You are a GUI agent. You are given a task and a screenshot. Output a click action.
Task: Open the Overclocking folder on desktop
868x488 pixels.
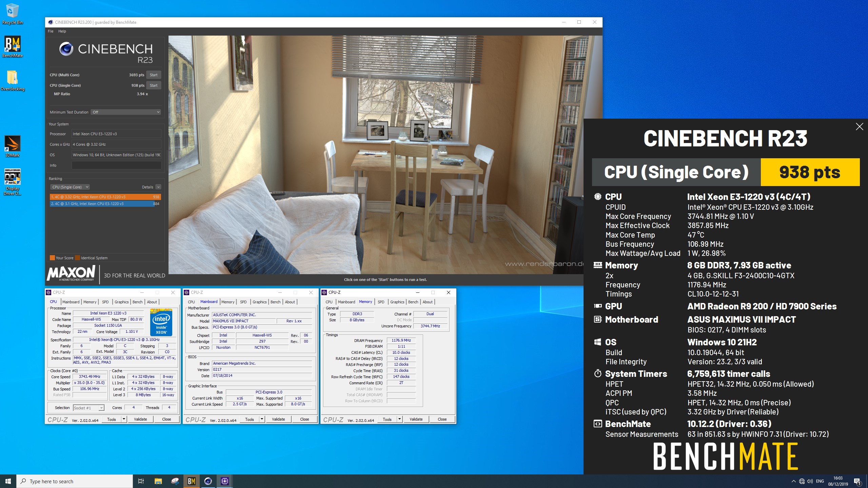click(x=13, y=81)
